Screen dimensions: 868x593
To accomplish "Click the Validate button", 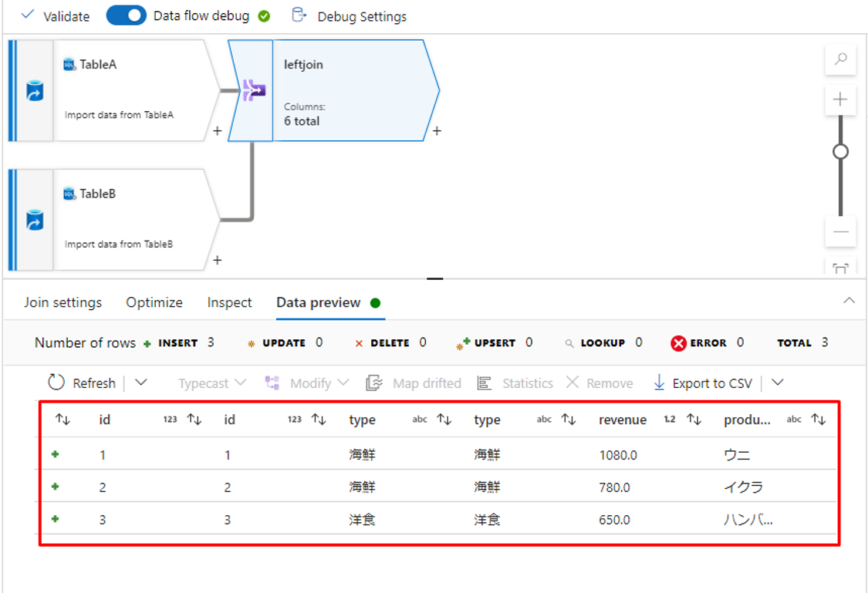I will tap(55, 16).
